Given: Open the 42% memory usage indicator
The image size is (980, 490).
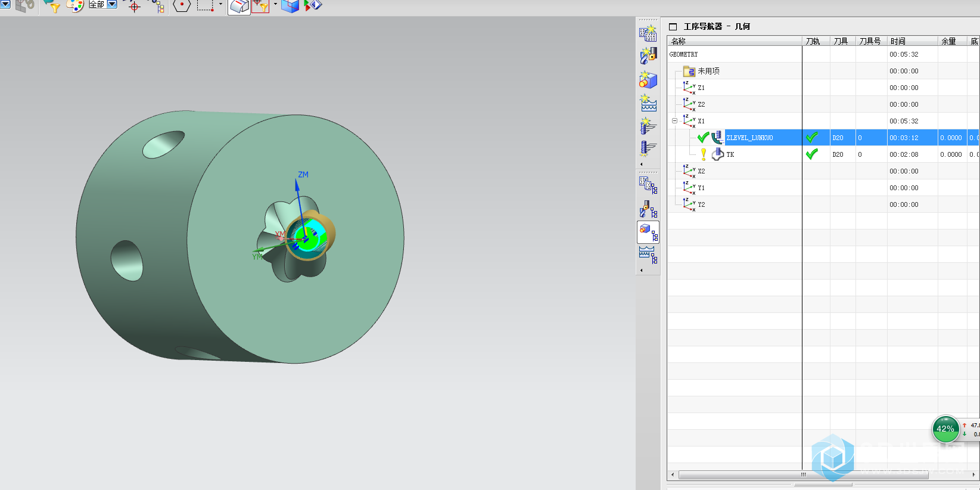Looking at the screenshot, I should tap(945, 429).
